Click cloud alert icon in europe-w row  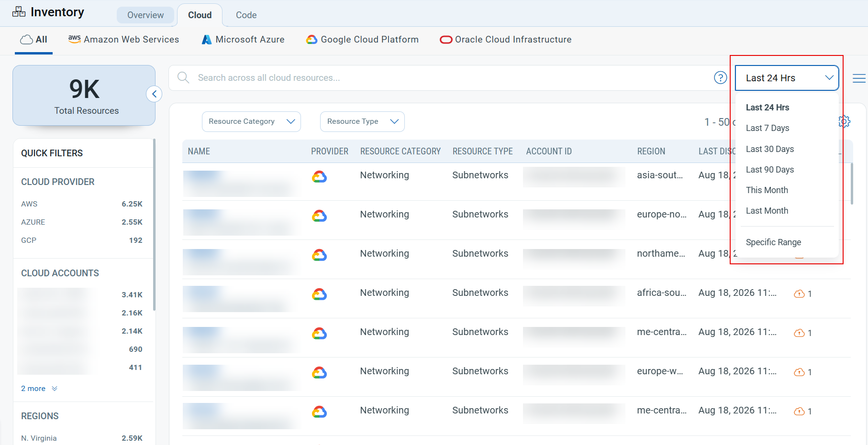(x=799, y=372)
